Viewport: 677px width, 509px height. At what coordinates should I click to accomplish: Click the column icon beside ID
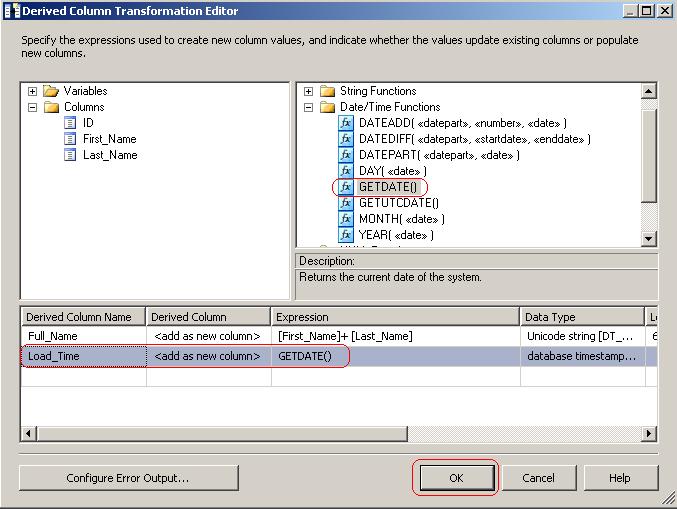(70, 123)
